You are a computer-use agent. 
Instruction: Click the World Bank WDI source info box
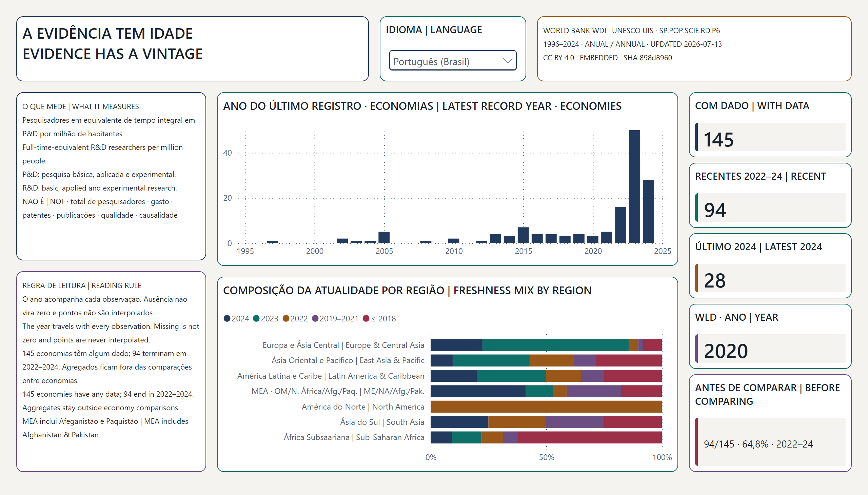pyautogui.click(x=694, y=48)
